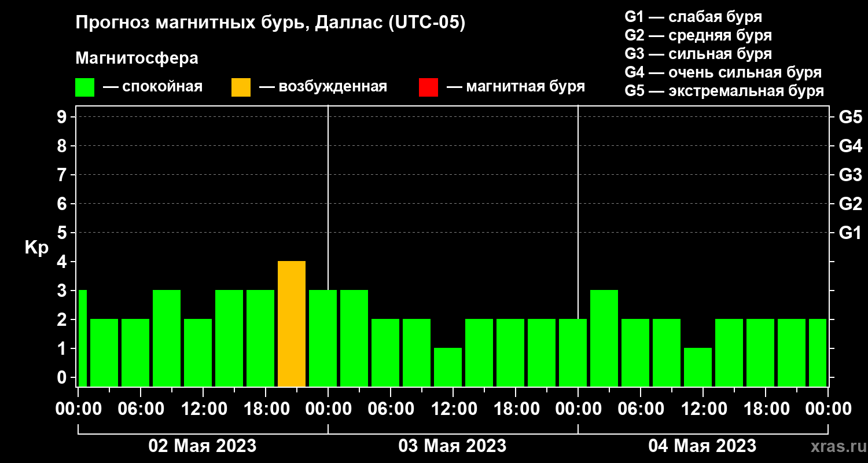Click the 'G4' label on the right axis

[x=850, y=146]
